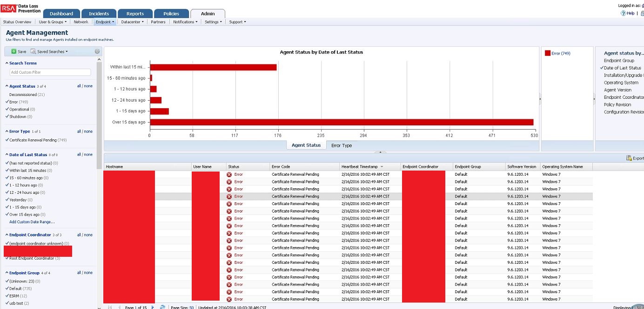The height and width of the screenshot is (309, 644).
Task: Switch to the Incidents tab
Action: (99, 13)
